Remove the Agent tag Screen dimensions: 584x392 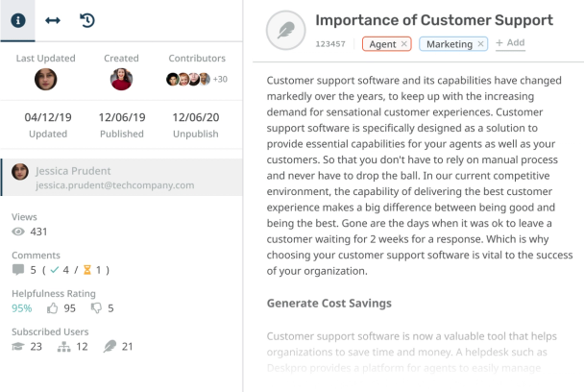pos(403,44)
